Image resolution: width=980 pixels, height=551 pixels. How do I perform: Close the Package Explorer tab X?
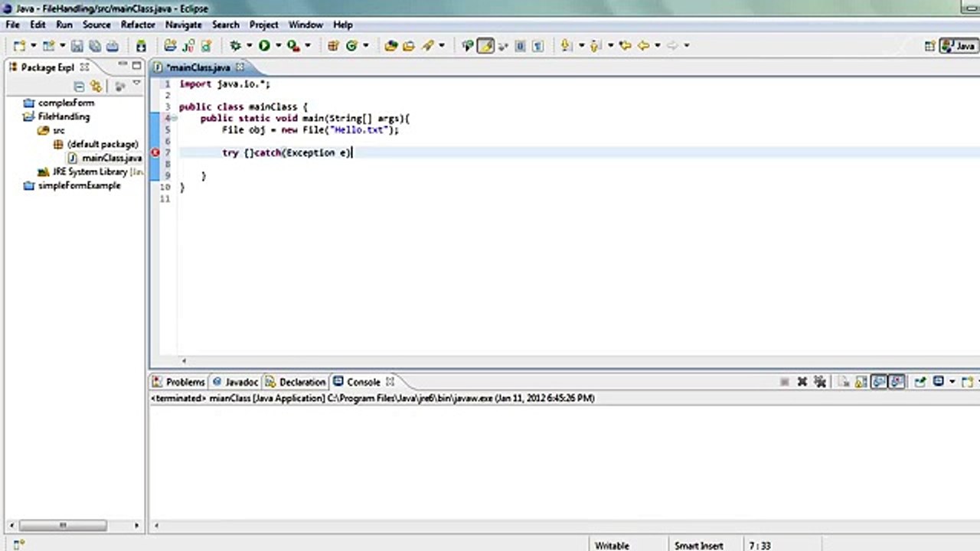pyautogui.click(x=84, y=67)
